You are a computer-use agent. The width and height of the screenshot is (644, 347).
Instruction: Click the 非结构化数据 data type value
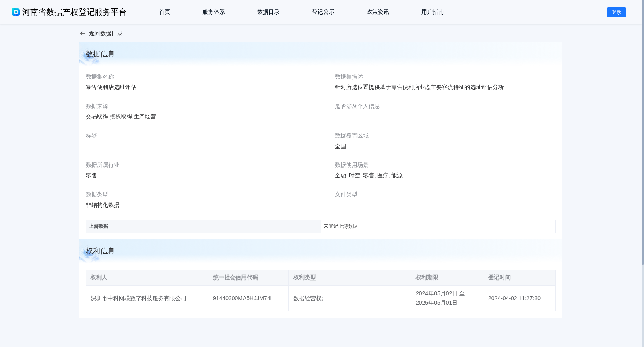(x=103, y=205)
